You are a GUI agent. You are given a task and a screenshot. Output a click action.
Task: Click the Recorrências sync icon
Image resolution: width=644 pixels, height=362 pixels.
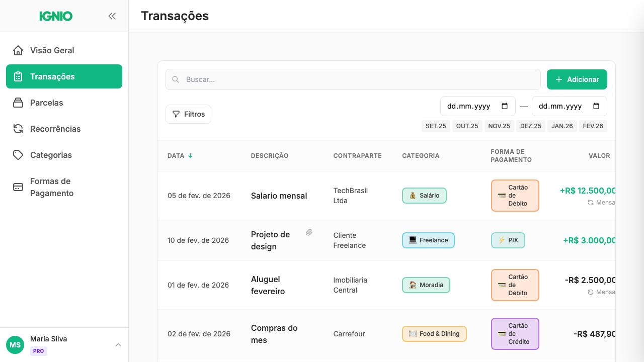18,129
